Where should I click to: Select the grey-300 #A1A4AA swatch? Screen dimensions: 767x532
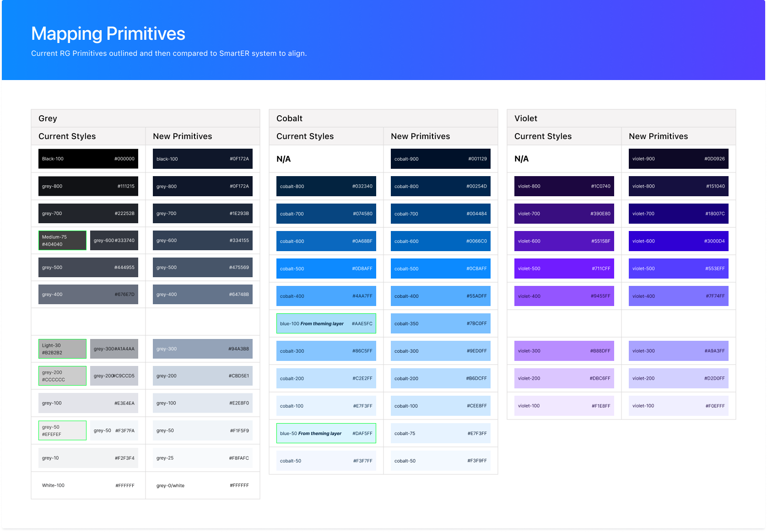click(x=114, y=349)
